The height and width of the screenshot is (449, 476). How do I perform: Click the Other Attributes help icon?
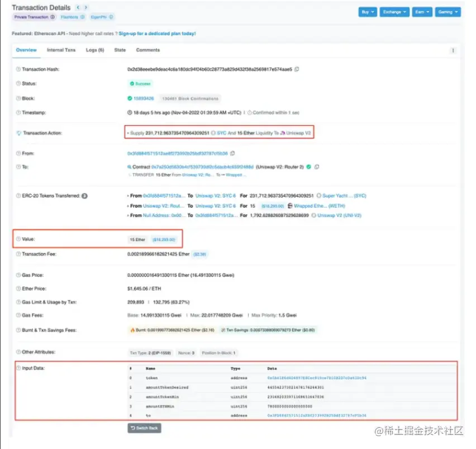click(x=18, y=352)
